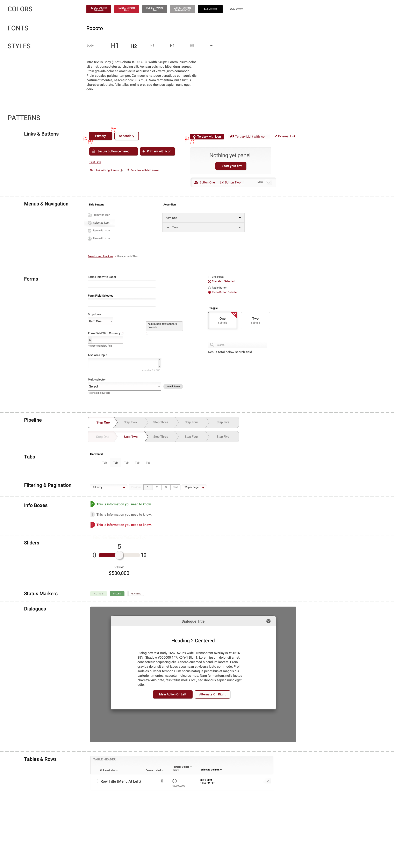Click the Primary button
395x868 pixels.
point(100,136)
